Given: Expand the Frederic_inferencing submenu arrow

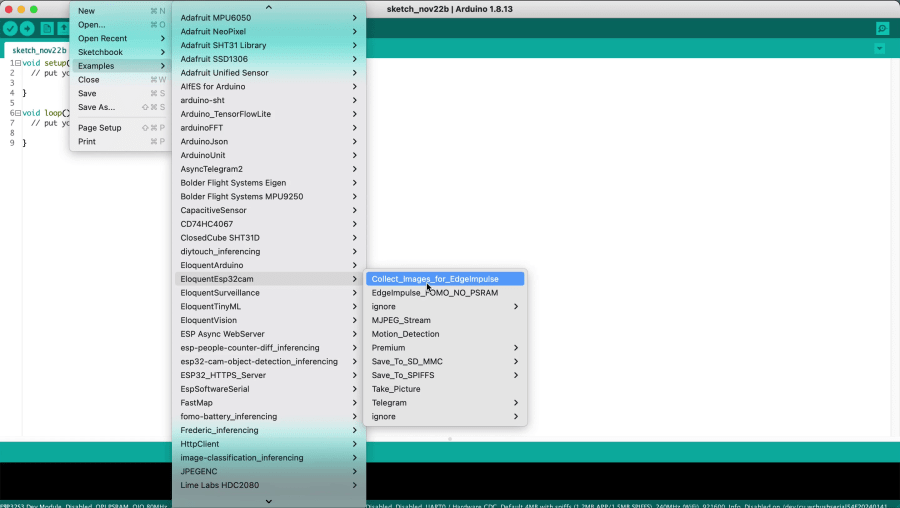Looking at the screenshot, I should 355,431.
